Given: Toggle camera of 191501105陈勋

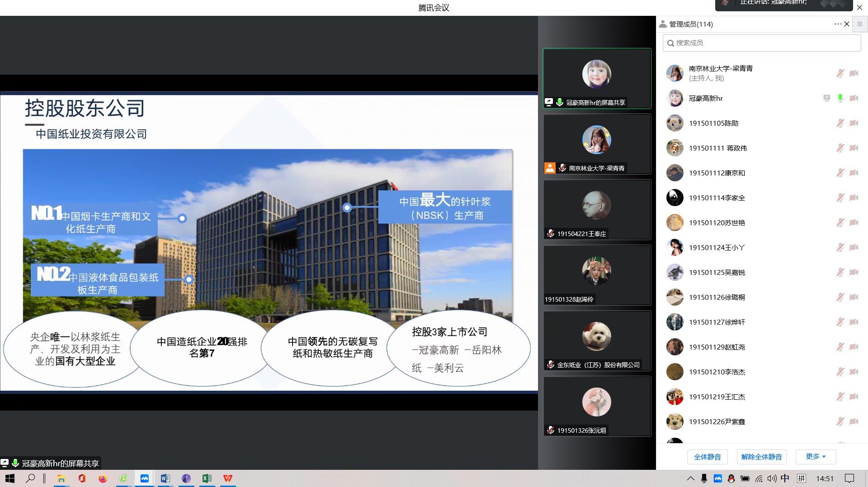Looking at the screenshot, I should [854, 123].
